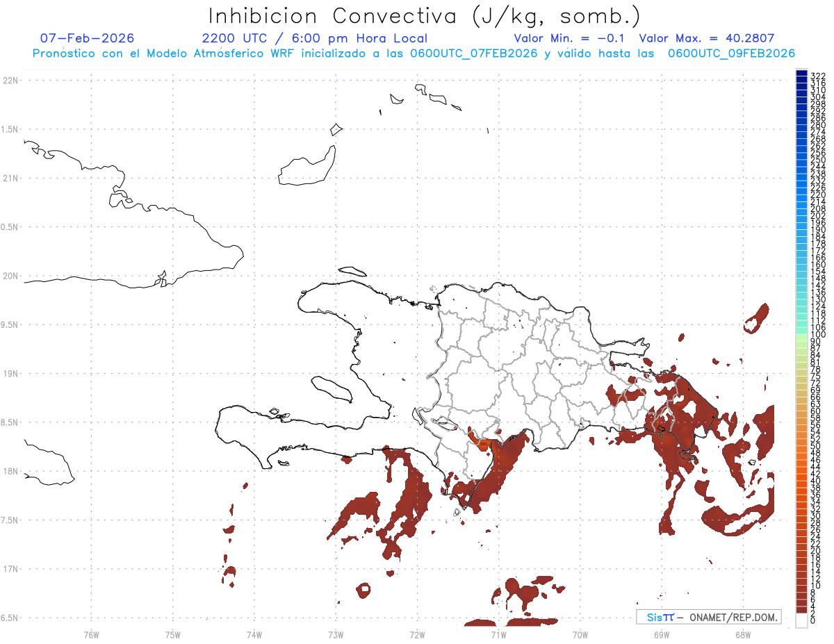Click the "68W" longitude label
Screen dimensions: 834x644
(x=743, y=635)
